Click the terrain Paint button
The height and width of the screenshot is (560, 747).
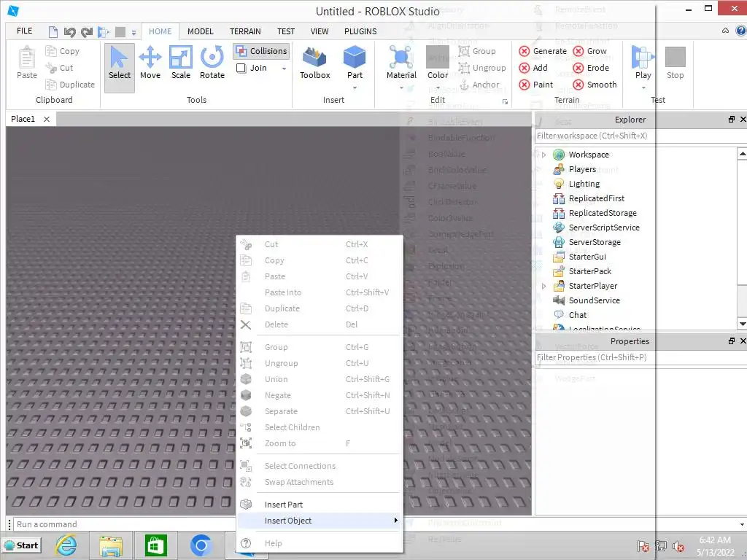[536, 85]
